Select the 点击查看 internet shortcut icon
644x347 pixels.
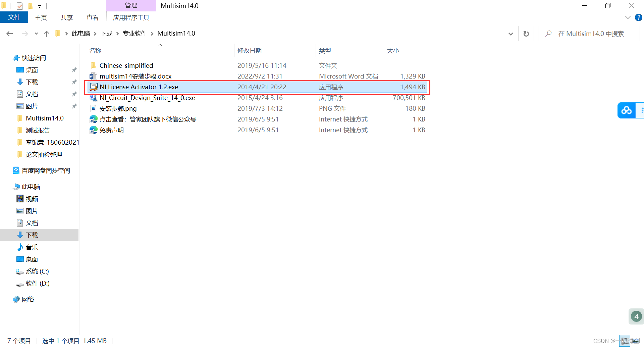coord(93,119)
